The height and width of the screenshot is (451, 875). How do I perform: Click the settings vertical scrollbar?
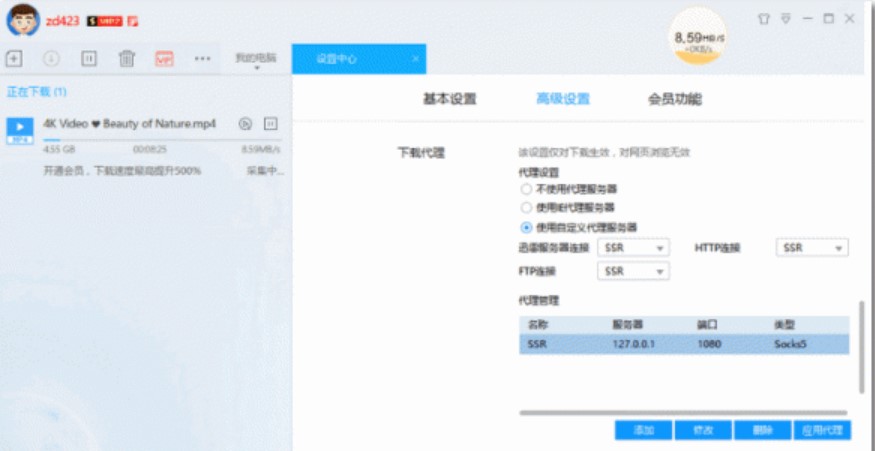[x=862, y=346]
